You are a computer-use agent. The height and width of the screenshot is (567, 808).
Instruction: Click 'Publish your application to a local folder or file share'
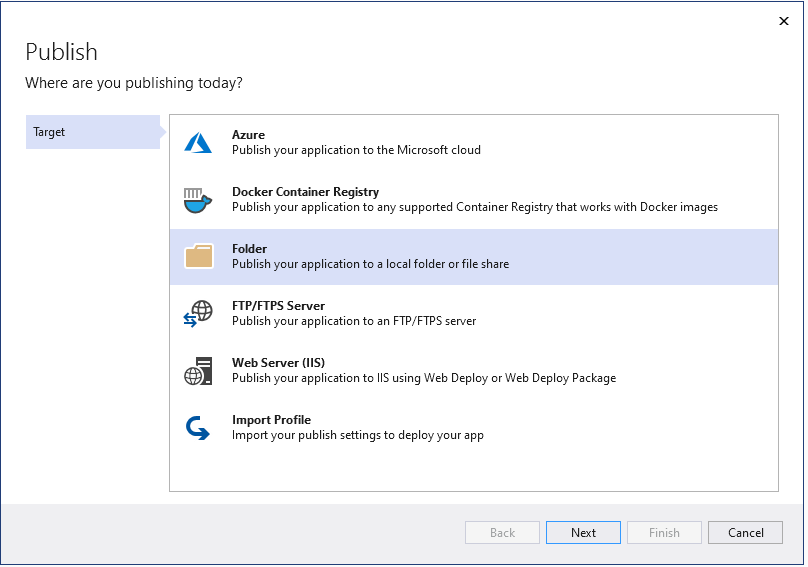click(x=371, y=264)
